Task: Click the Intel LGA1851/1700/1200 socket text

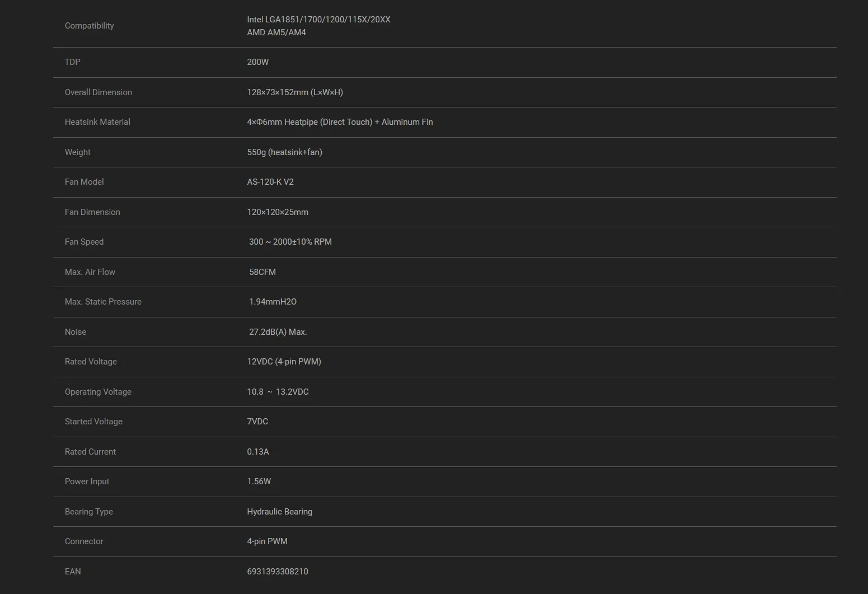Action: pos(318,20)
